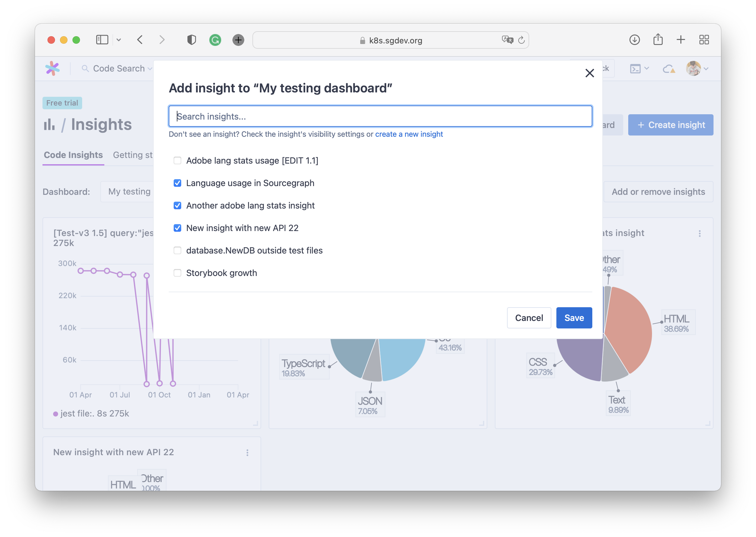Open the My testing dashboard selector
This screenshot has width=756, height=537.
pyautogui.click(x=127, y=191)
